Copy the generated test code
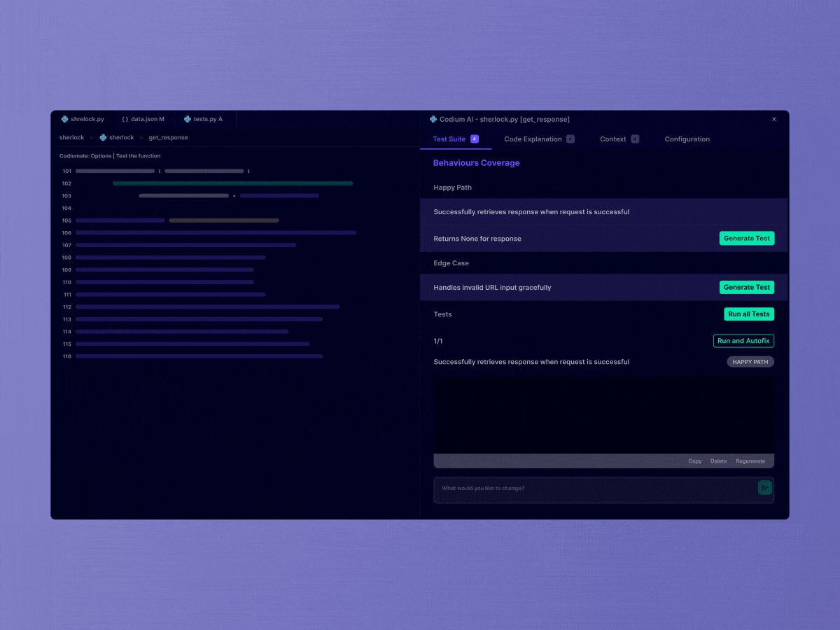This screenshot has width=840, height=630. pos(695,461)
